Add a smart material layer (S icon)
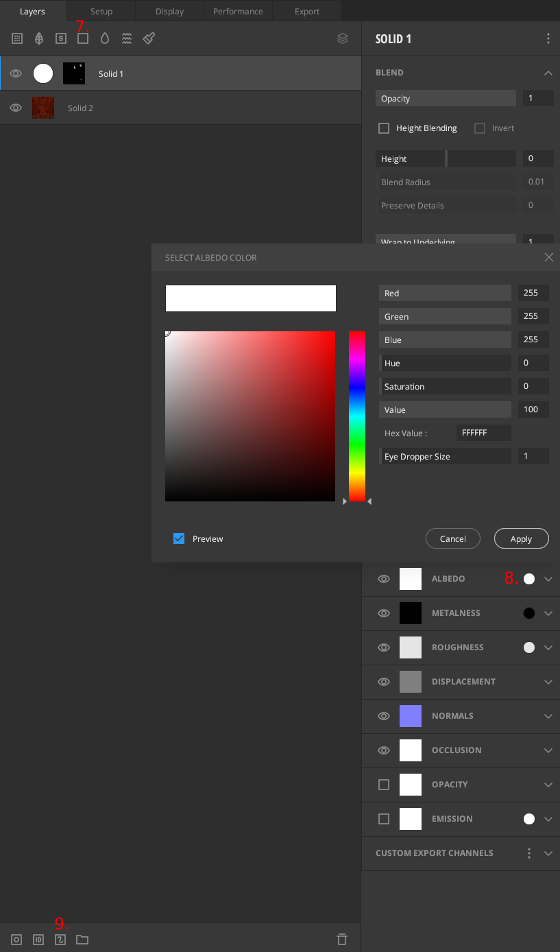The width and height of the screenshot is (560, 952). 61,39
